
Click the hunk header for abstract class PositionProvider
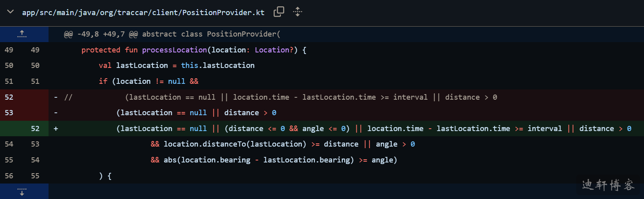(172, 34)
